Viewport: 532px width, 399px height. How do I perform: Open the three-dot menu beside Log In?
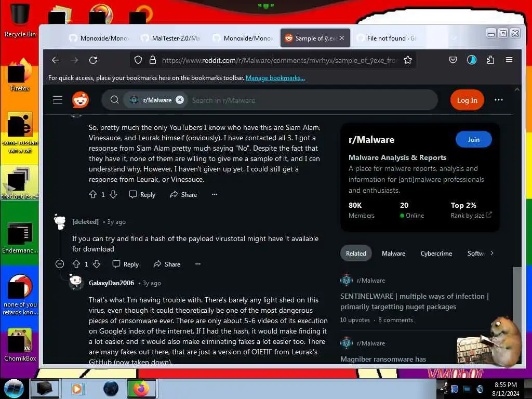coord(498,100)
